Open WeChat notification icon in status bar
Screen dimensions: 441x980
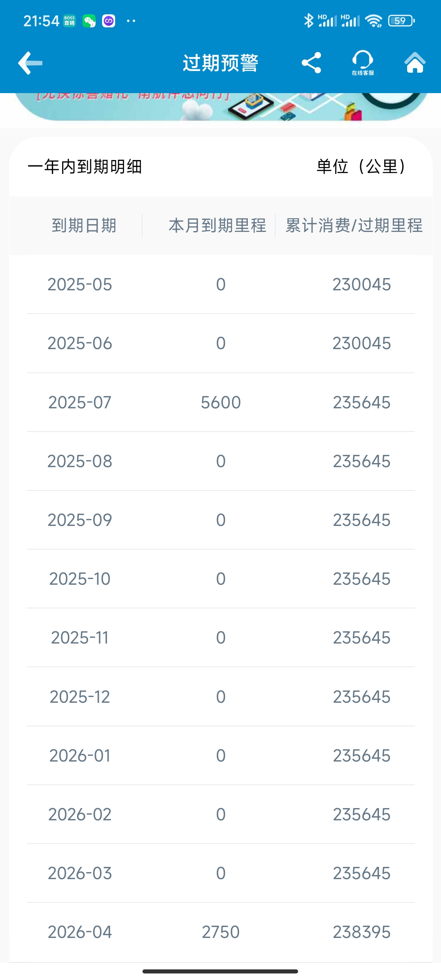(89, 21)
